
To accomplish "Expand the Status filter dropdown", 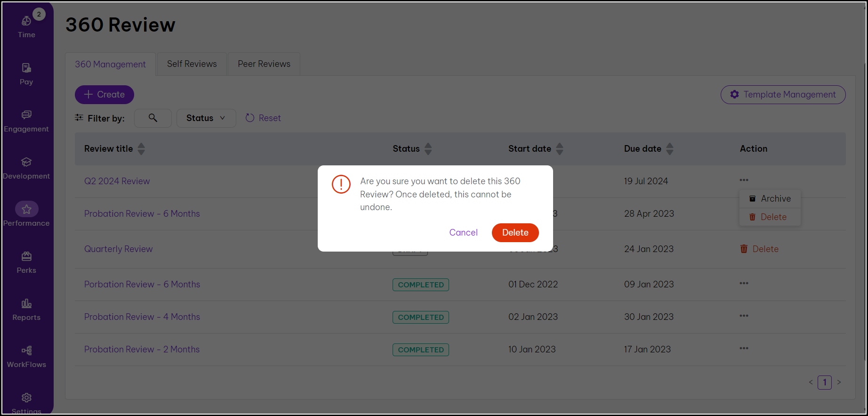I will tap(206, 118).
